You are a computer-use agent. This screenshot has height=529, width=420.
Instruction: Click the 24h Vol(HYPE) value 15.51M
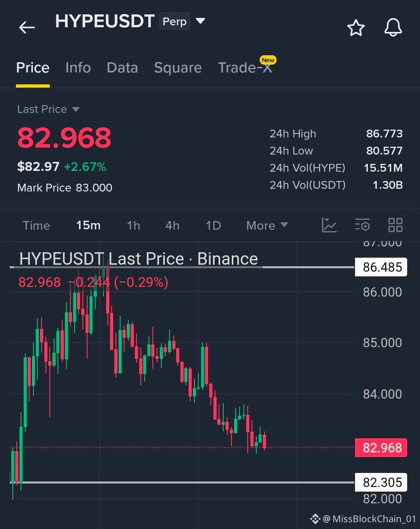[x=383, y=168]
